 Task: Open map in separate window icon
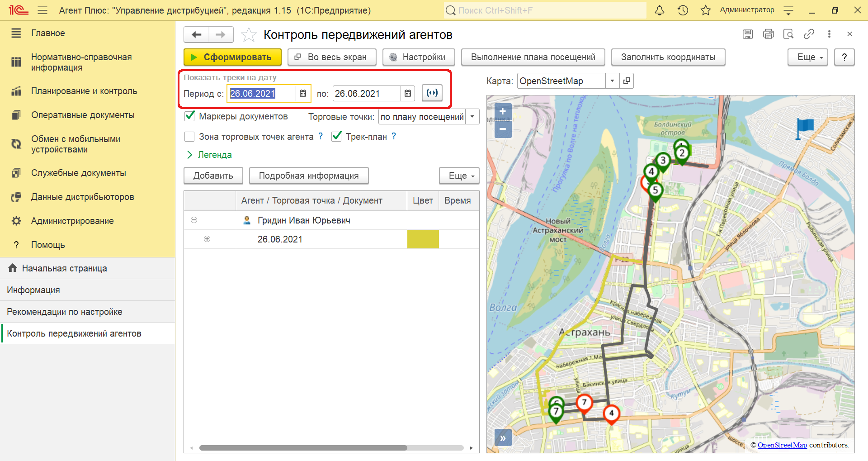(627, 81)
